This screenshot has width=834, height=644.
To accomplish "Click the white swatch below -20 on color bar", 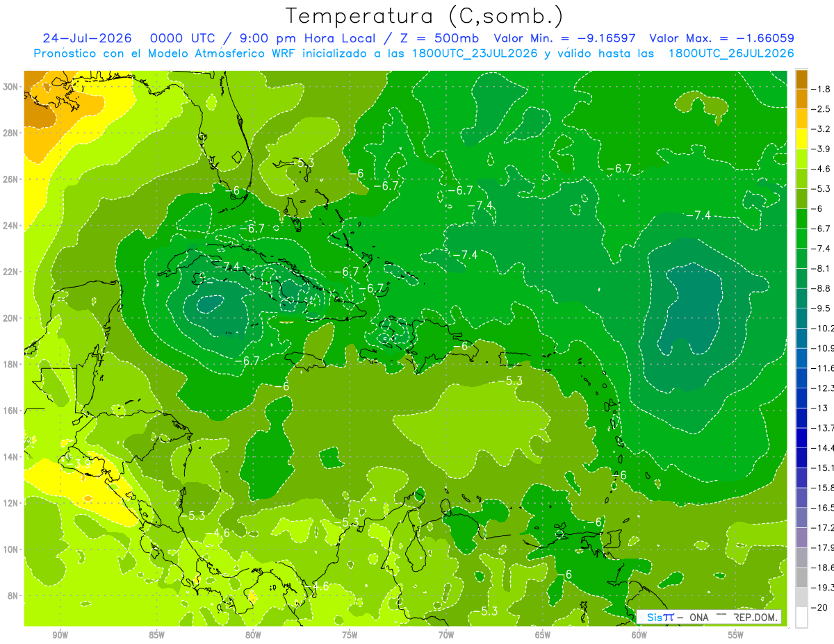I will 801,617.
